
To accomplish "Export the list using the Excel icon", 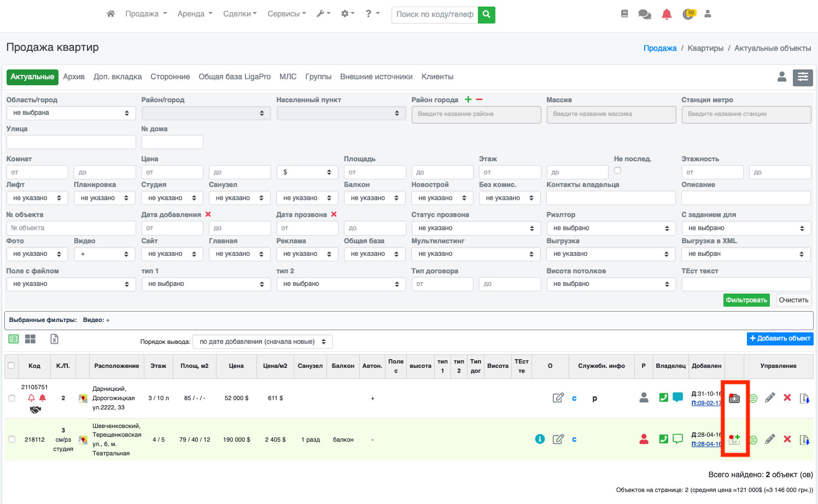I will (54, 339).
